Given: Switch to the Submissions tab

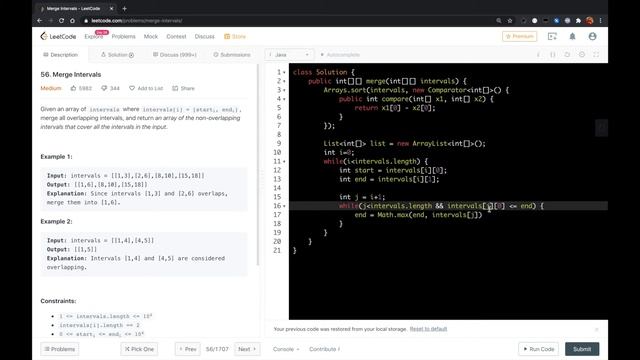Looking at the screenshot, I should point(232,55).
